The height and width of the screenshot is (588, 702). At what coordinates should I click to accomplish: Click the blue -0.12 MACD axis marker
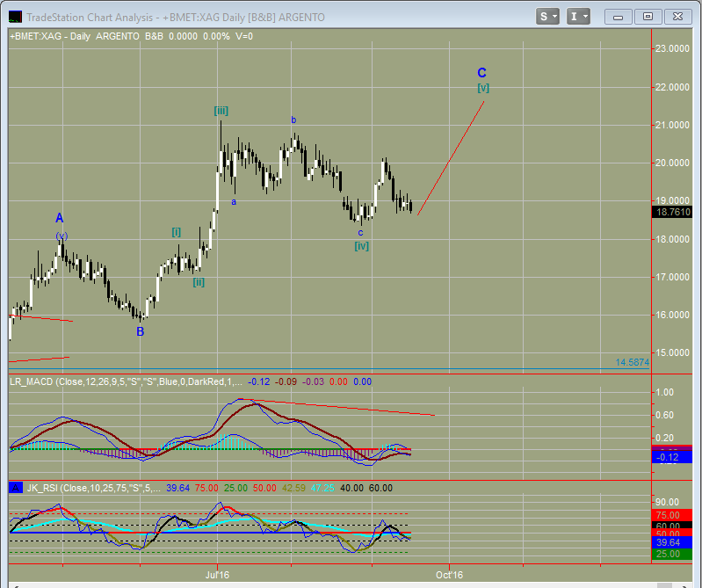pyautogui.click(x=672, y=457)
